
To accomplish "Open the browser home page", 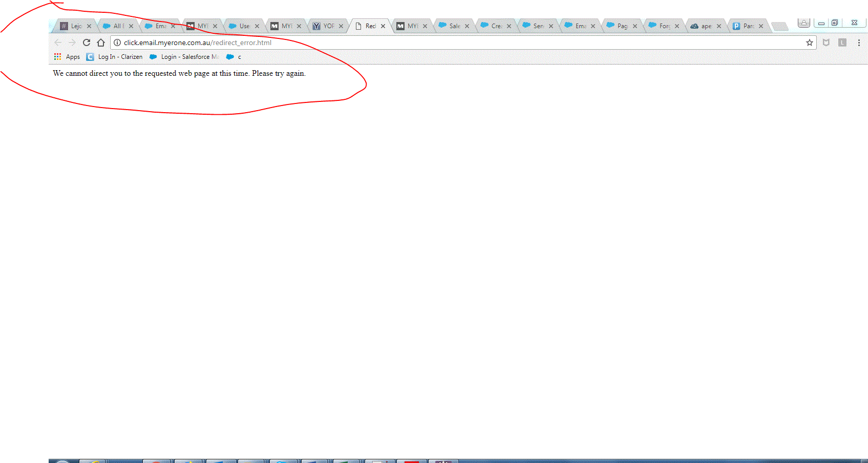I will (101, 43).
